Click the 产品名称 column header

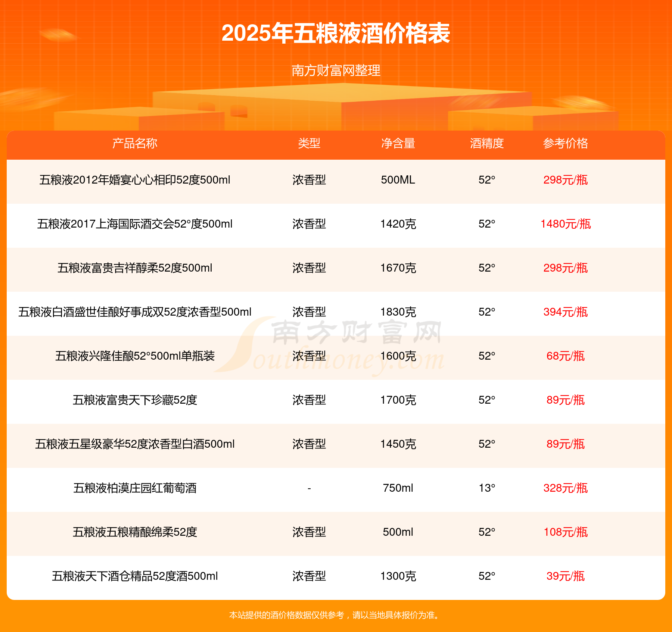135,143
